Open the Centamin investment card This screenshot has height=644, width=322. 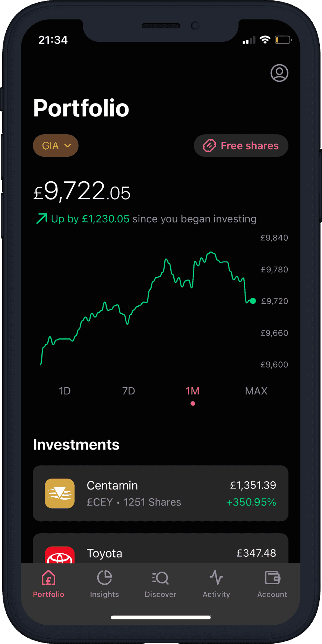click(x=161, y=493)
